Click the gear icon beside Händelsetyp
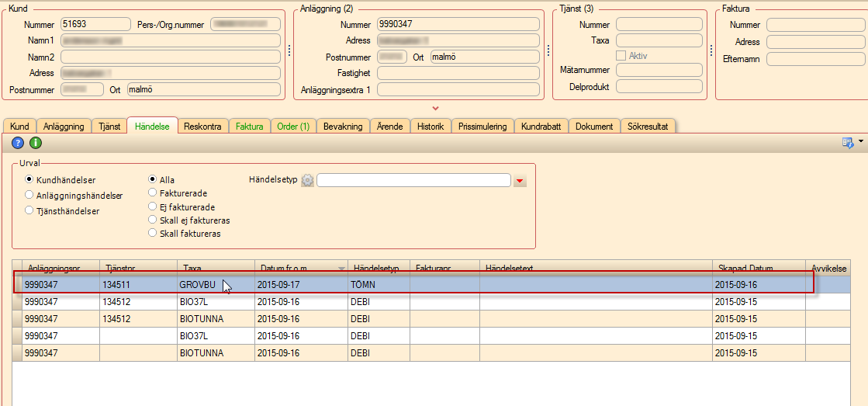 click(x=307, y=180)
